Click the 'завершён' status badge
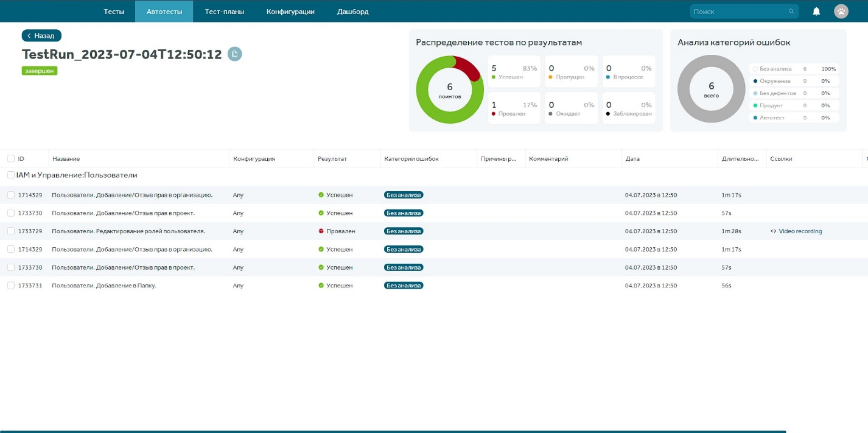This screenshot has height=433, width=868. click(40, 71)
